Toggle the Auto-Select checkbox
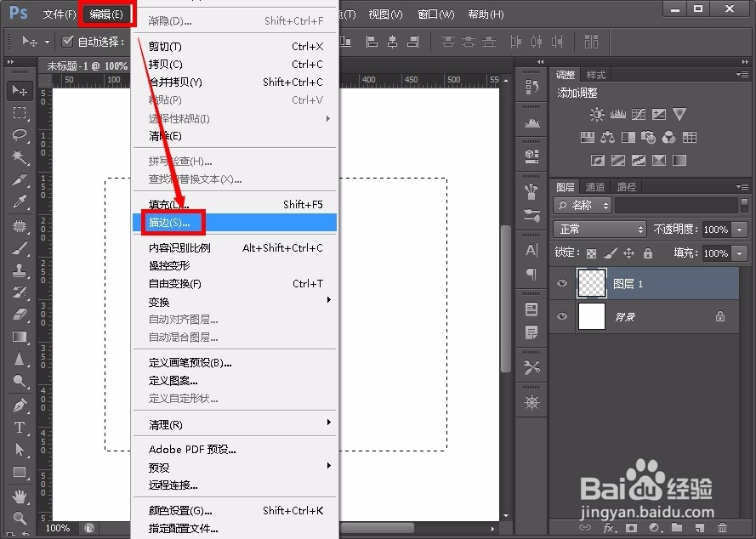 pos(68,42)
